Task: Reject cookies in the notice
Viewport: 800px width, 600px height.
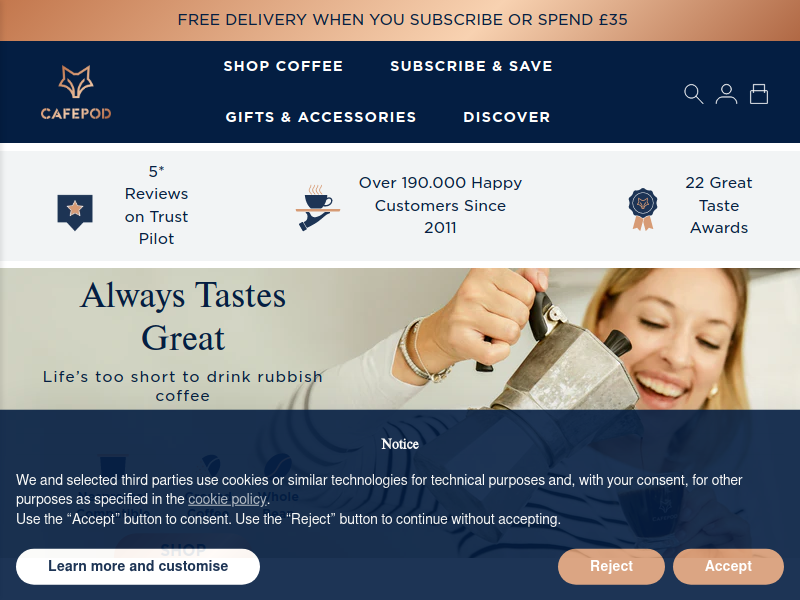Action: (611, 566)
